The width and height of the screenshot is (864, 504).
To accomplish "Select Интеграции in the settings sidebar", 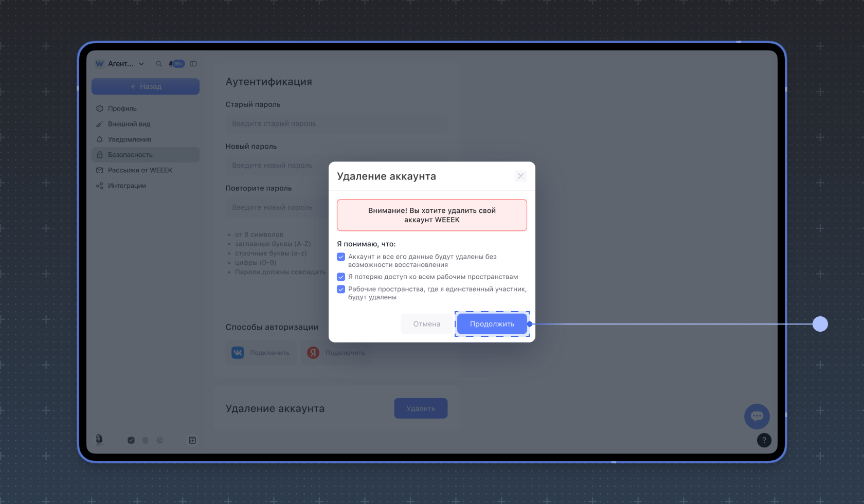I will (127, 186).
